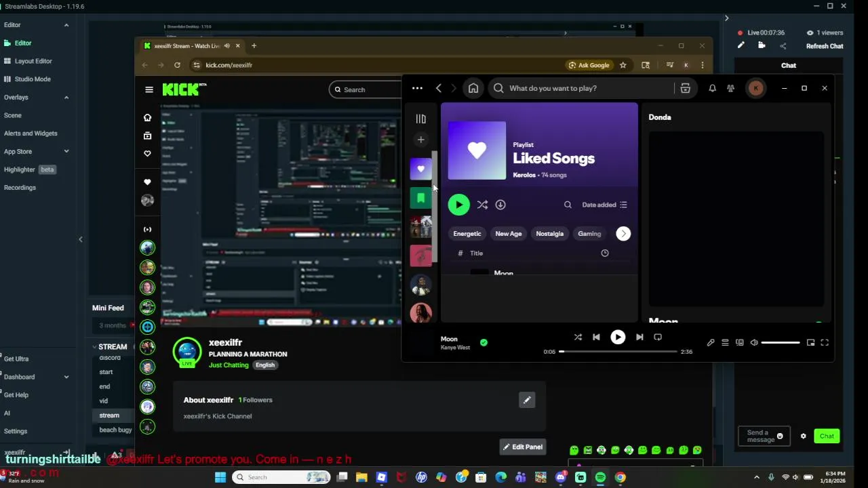Open Highlighter beta in Streamlabs

[29, 169]
